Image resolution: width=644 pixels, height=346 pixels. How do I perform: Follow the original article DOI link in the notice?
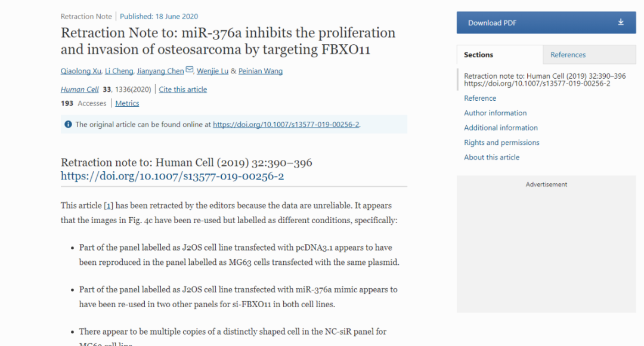tap(286, 125)
